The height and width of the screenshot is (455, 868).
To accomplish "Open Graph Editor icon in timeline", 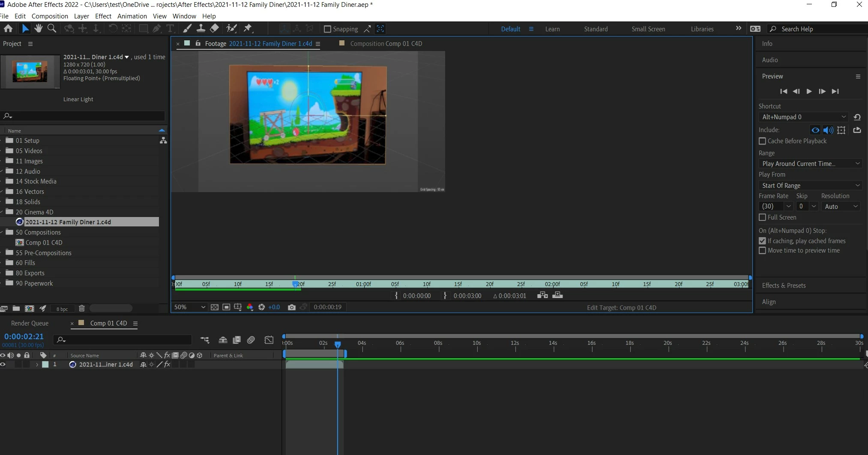I will point(269,340).
